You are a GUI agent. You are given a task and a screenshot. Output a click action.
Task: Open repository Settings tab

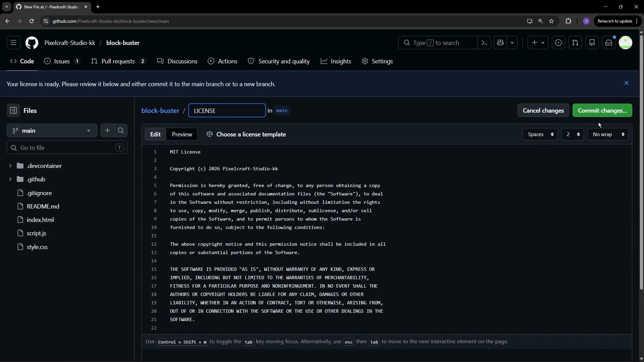coord(377,61)
